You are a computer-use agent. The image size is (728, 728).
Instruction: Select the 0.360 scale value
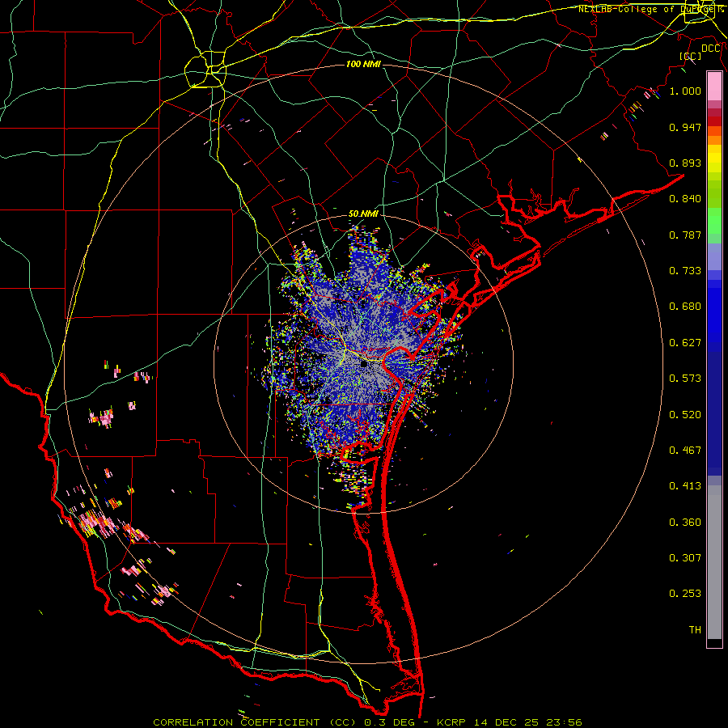[x=685, y=523]
